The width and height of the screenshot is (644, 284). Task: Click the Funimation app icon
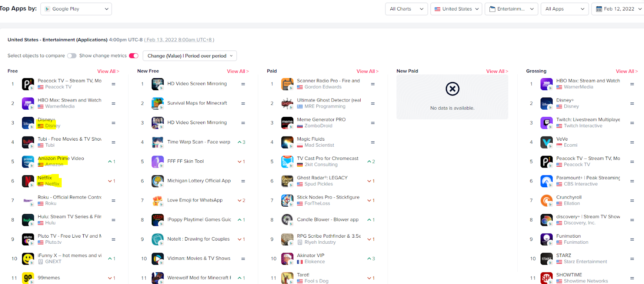(x=546, y=239)
